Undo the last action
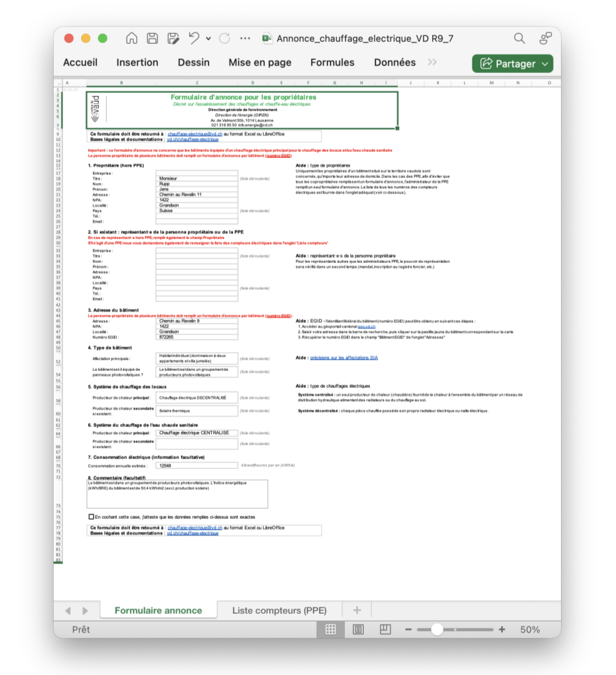The image size is (616, 675). coord(194,38)
